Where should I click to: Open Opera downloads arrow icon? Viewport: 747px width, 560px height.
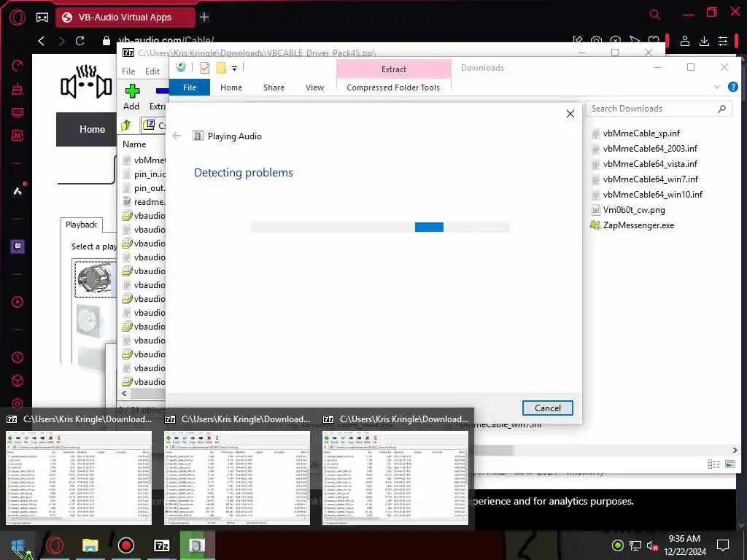point(704,41)
